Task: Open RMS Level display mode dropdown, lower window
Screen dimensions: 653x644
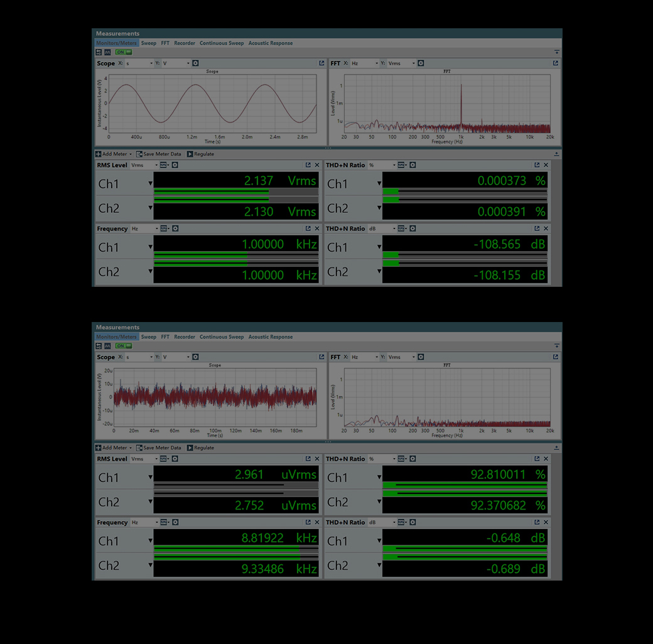Action: [x=165, y=459]
